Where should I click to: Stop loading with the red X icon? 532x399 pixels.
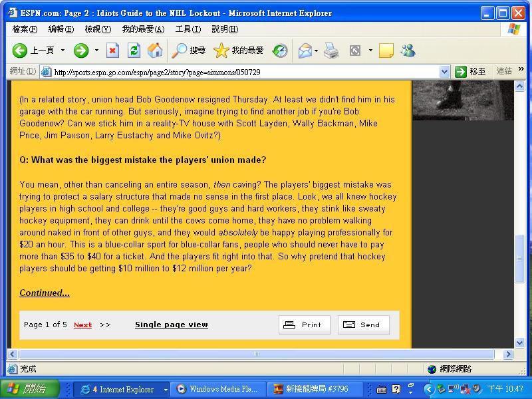click(x=112, y=51)
